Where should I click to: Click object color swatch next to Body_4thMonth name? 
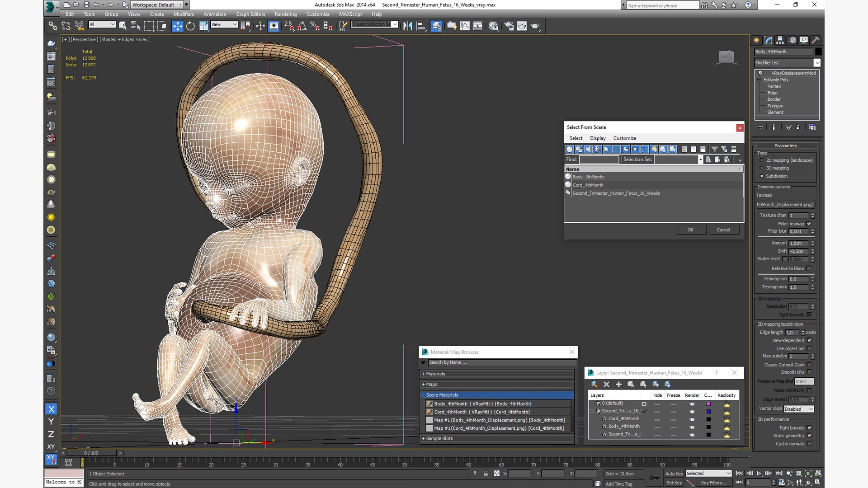[x=818, y=52]
